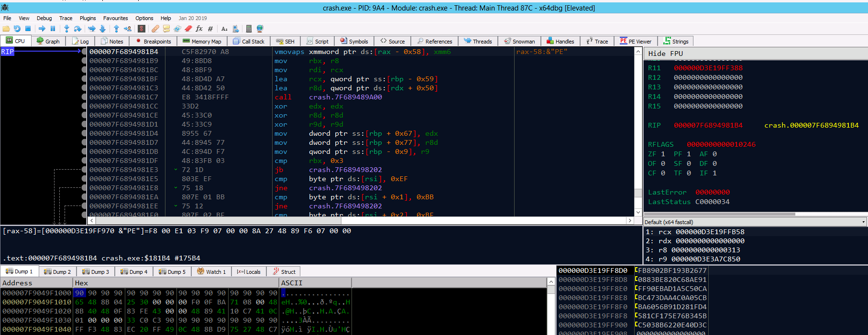The width and height of the screenshot is (868, 335).
Task: Open the Patches bandage icon
Action: click(155, 29)
